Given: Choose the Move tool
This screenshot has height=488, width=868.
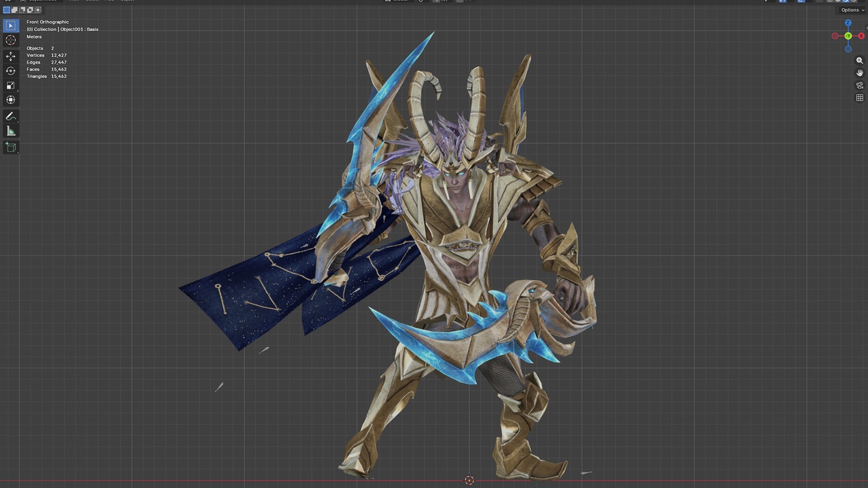Looking at the screenshot, I should point(10,56).
